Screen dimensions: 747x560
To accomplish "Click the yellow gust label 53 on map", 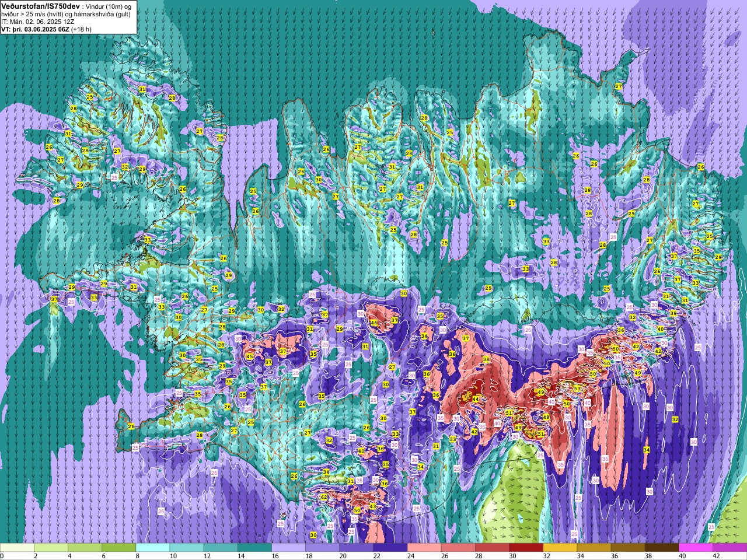I will (577, 388).
